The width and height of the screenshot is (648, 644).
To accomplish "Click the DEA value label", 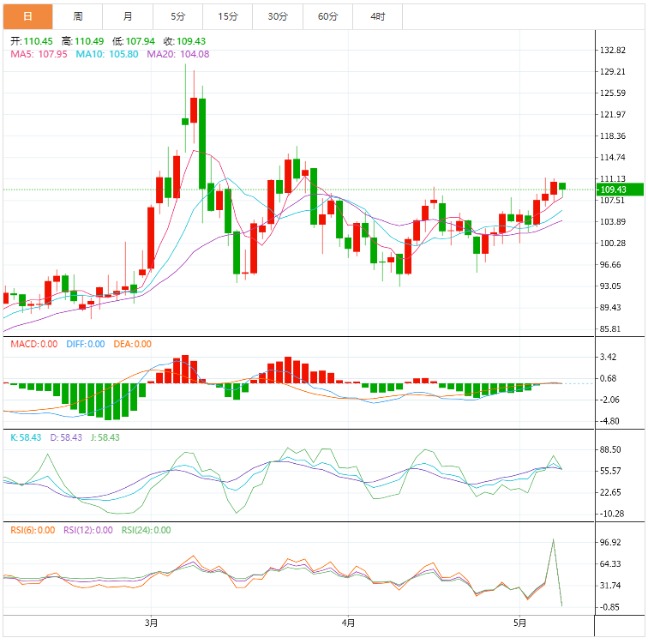I will pyautogui.click(x=131, y=344).
